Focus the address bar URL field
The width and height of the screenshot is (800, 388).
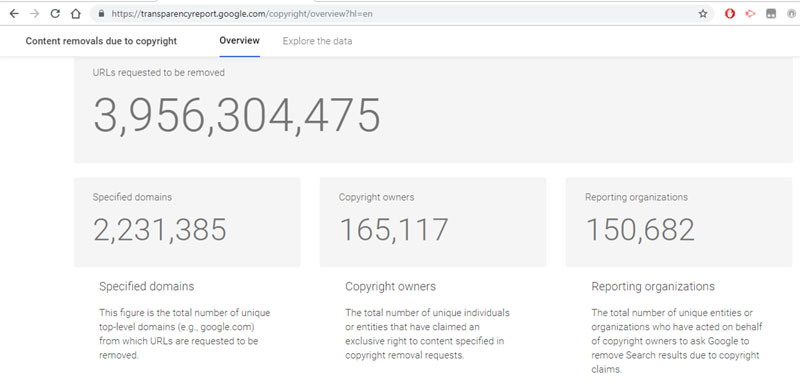tap(401, 14)
